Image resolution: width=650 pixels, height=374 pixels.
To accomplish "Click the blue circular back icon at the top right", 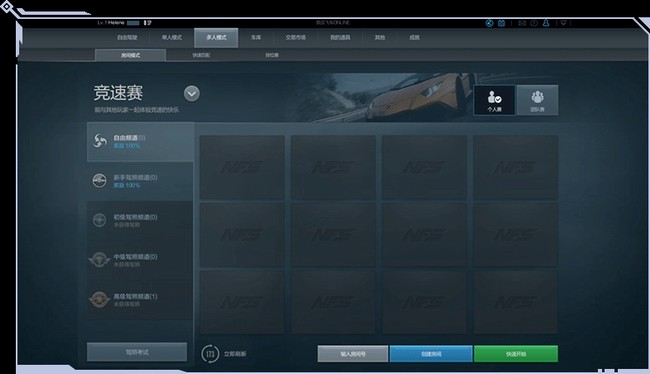I will 489,23.
